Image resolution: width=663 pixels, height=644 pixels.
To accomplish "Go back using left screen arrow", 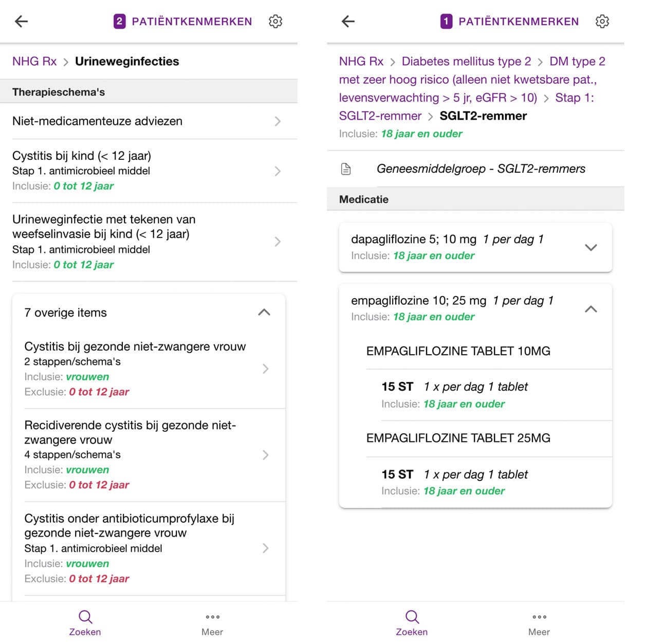I will click(x=22, y=21).
